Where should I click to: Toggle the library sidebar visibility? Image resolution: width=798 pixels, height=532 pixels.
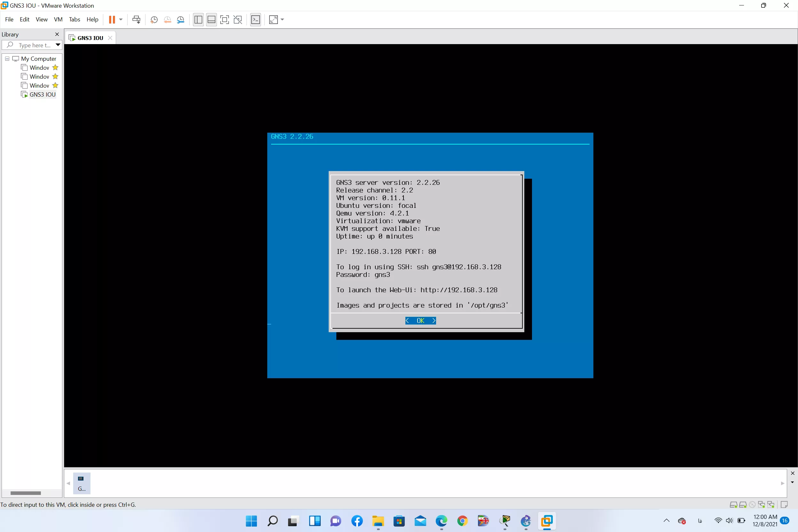[x=198, y=20]
